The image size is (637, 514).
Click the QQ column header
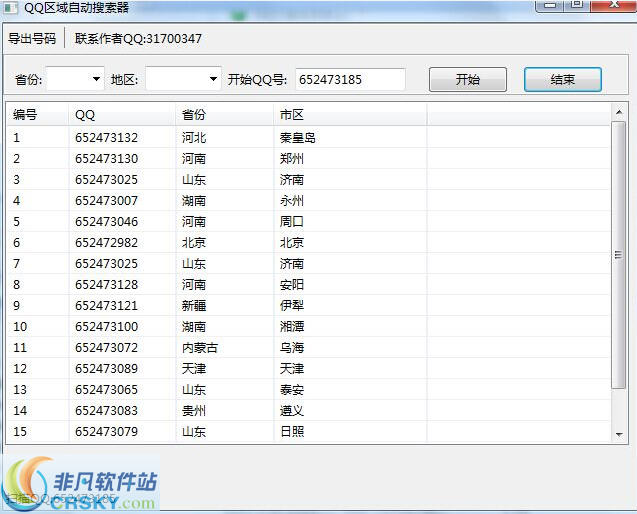point(122,115)
